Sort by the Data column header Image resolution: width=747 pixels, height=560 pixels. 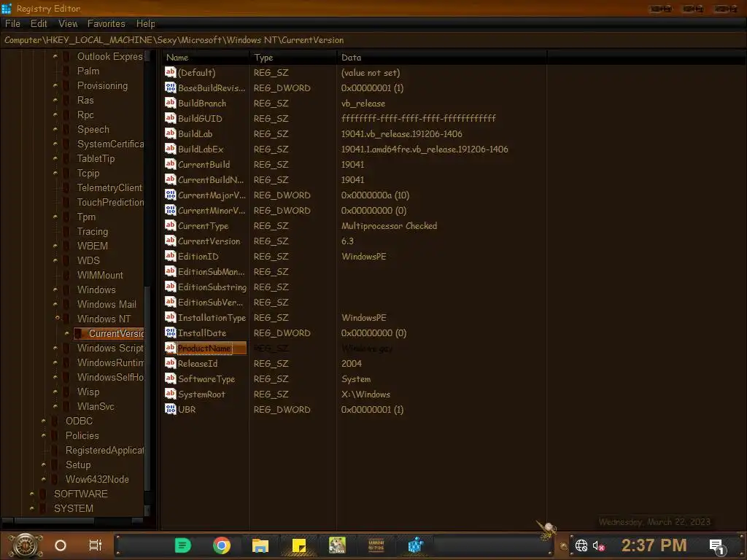pos(441,57)
